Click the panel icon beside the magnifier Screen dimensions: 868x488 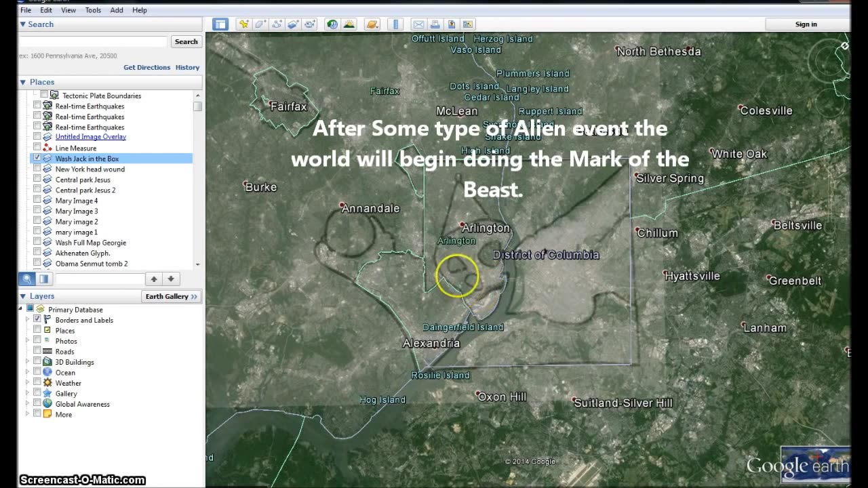(44, 279)
